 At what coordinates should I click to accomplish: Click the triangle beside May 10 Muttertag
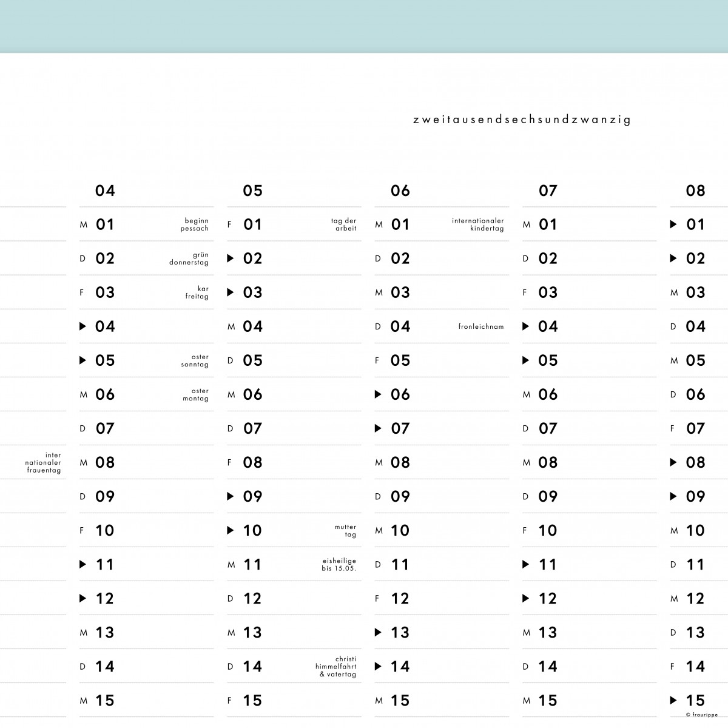pos(231,530)
